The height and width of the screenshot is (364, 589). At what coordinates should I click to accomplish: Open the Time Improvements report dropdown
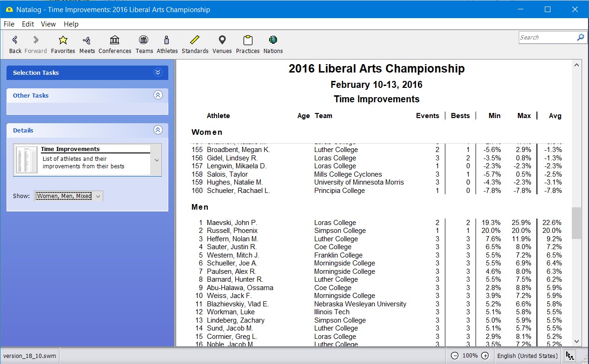click(157, 160)
